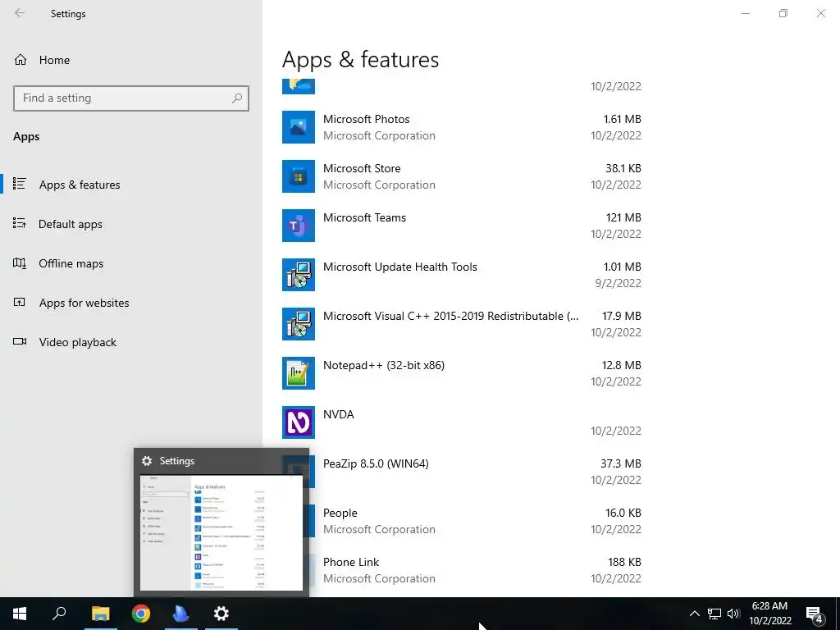Click the search magnifier in the Find a setting box

[237, 98]
